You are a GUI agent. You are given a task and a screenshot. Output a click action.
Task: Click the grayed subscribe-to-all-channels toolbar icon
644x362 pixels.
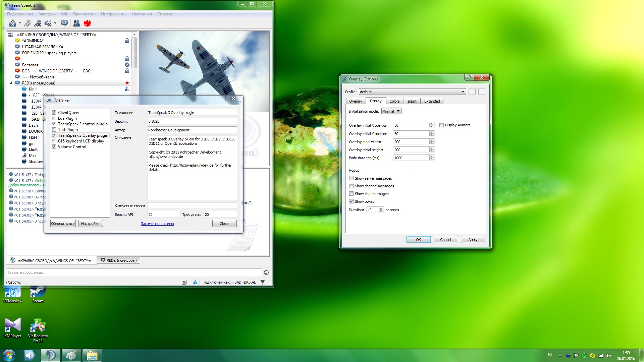(28, 23)
